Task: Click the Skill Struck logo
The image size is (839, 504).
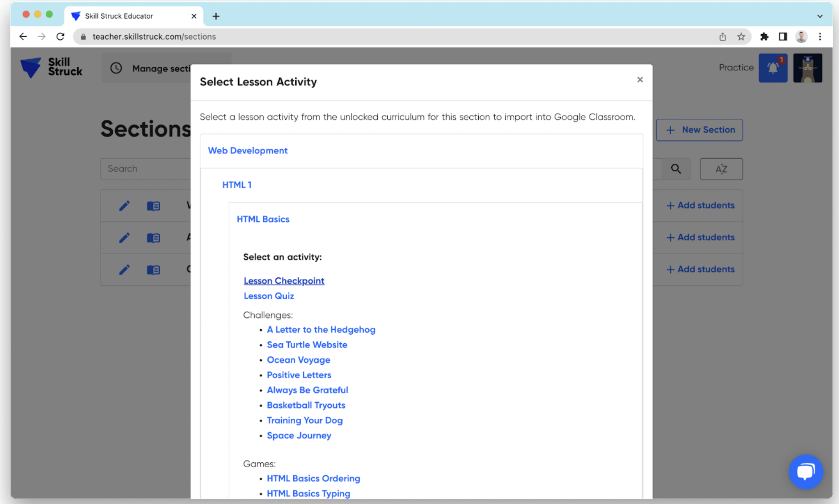Action: tap(51, 68)
